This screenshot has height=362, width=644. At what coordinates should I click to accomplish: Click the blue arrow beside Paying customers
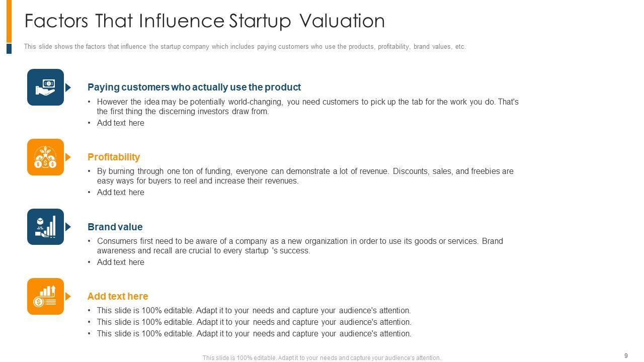[x=68, y=87]
